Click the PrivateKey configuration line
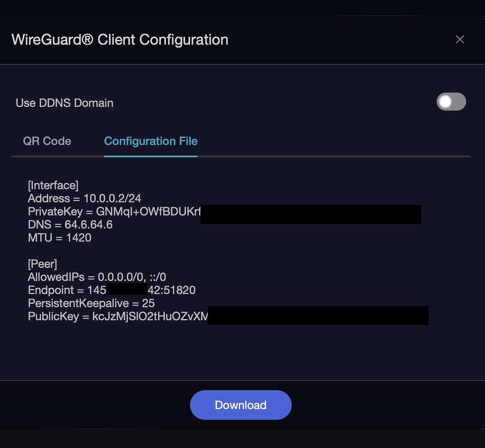This screenshot has width=485, height=448. [112, 211]
